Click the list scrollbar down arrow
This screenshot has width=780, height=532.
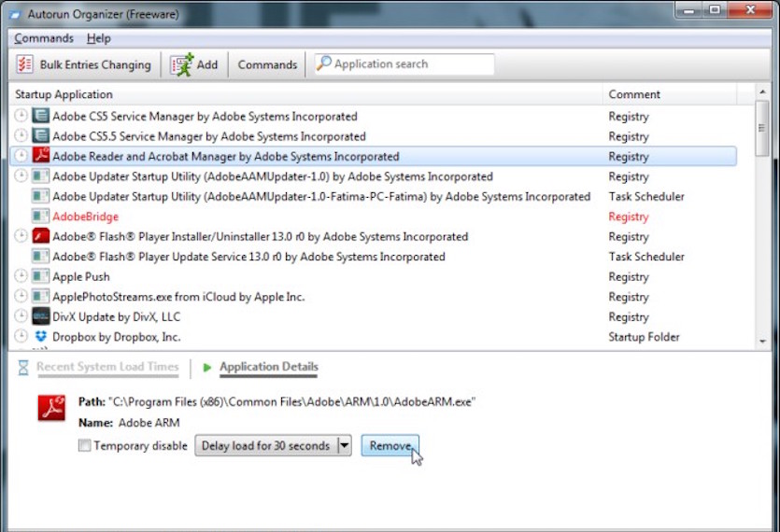(x=762, y=341)
